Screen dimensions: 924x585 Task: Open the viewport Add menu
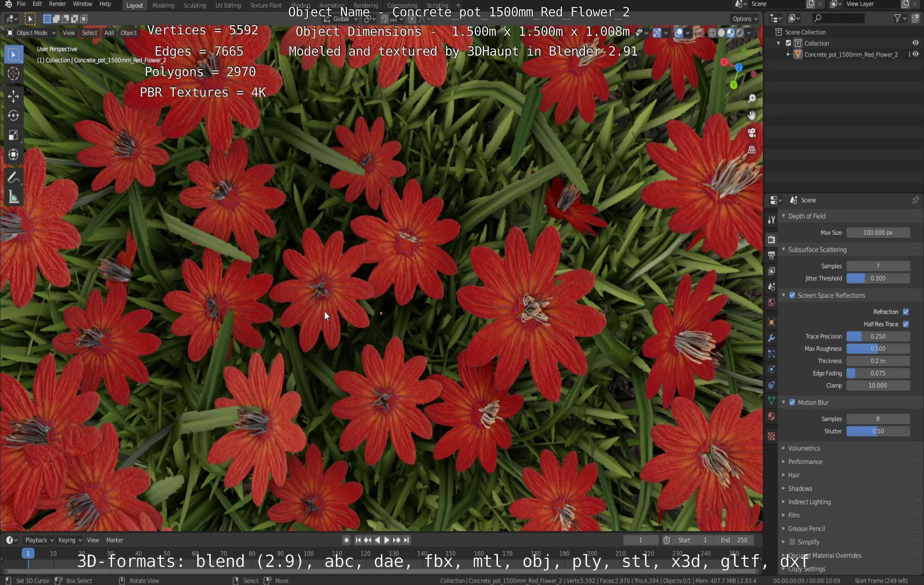(x=109, y=33)
